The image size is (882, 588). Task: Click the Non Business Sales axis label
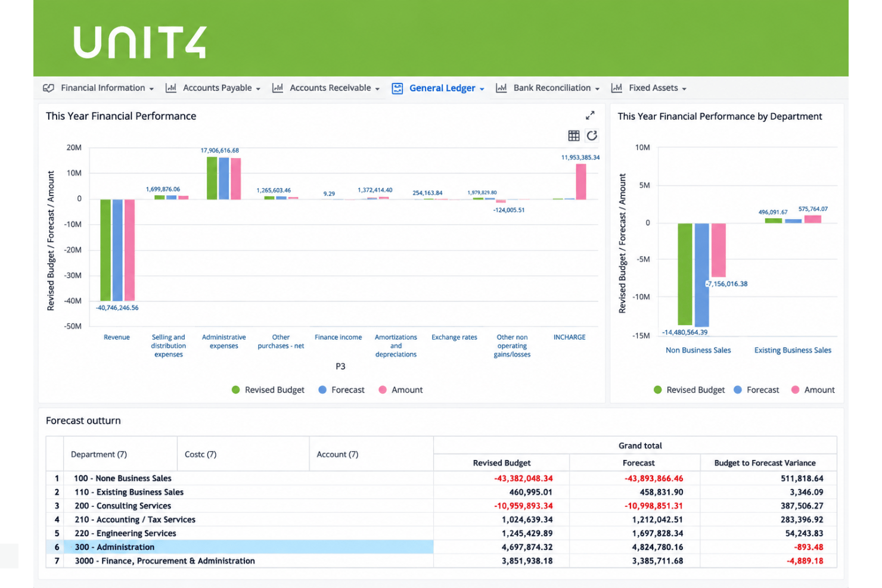[698, 350]
